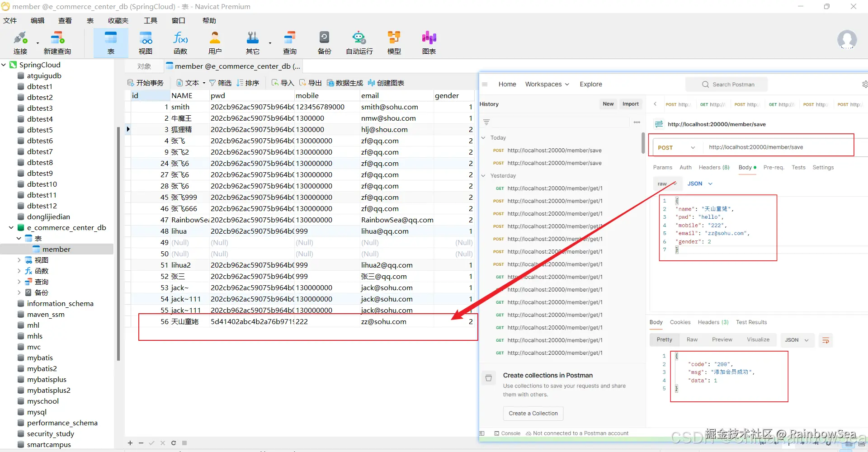Click the add record plus icon
This screenshot has height=452, width=868.
(x=130, y=443)
